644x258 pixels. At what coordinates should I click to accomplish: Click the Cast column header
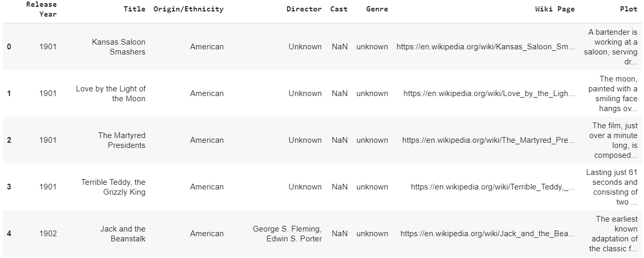click(x=339, y=9)
